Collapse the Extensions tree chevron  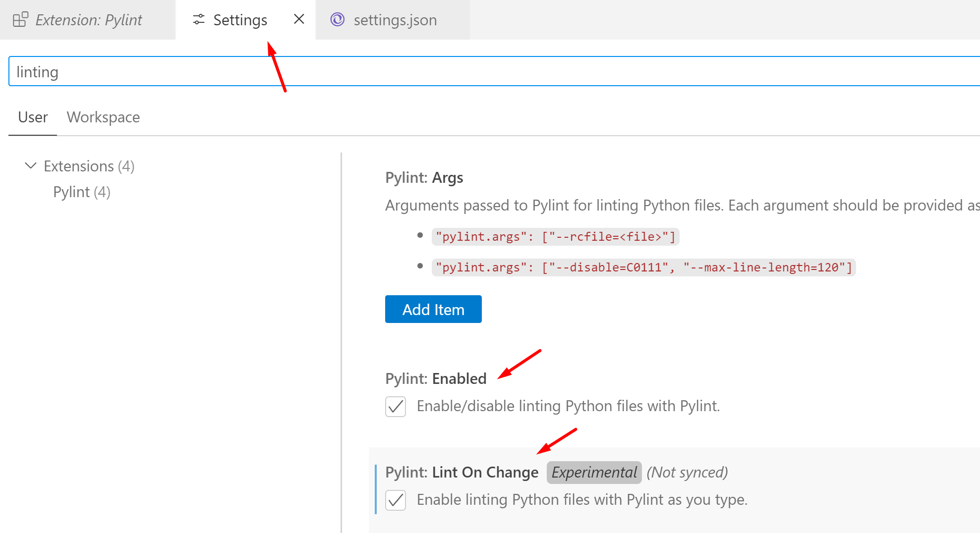point(31,166)
